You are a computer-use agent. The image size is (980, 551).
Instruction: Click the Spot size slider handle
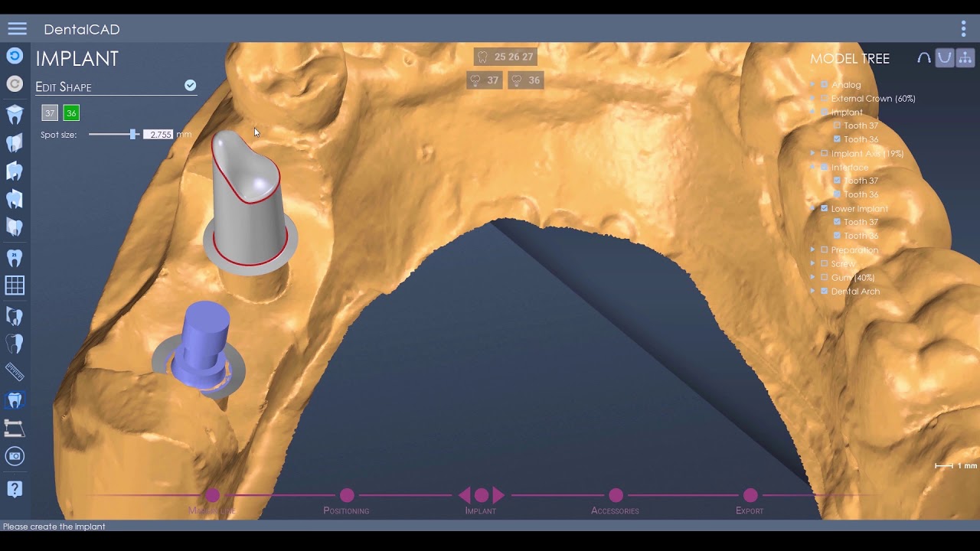pyautogui.click(x=134, y=135)
